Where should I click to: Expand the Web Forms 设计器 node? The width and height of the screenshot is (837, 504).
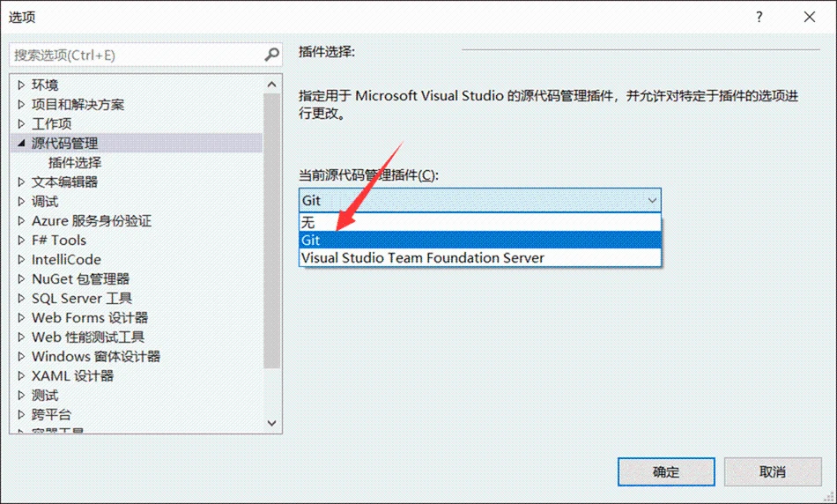tap(21, 317)
